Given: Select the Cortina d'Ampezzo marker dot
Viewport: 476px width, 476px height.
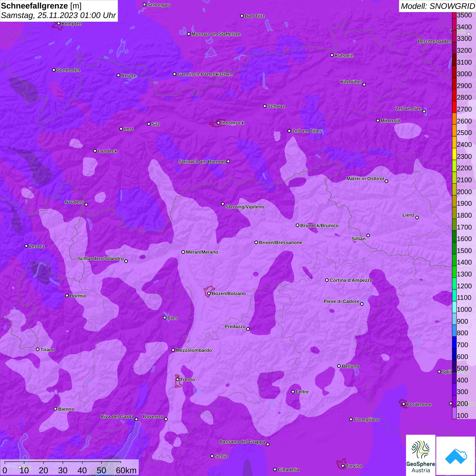Looking at the screenshot, I should click(327, 280).
